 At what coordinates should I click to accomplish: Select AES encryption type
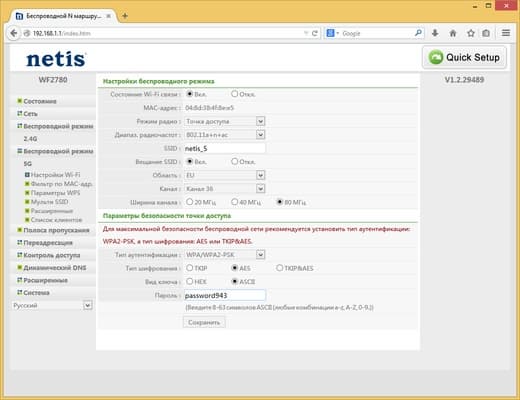coord(235,268)
